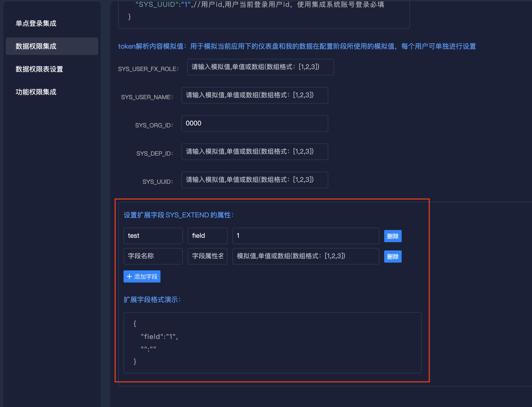532x407 pixels.
Task: Click the empty "":"" line in JSON preview
Action: tap(149, 349)
